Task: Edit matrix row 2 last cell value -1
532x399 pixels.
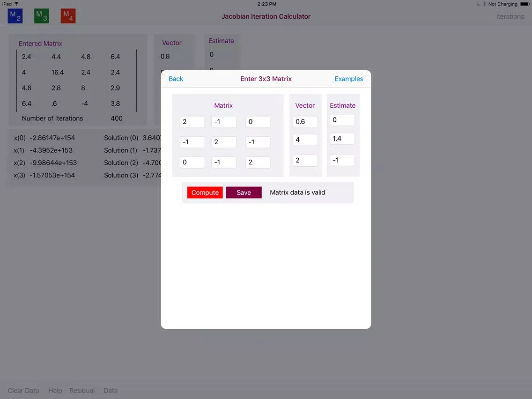Action: pyautogui.click(x=258, y=142)
